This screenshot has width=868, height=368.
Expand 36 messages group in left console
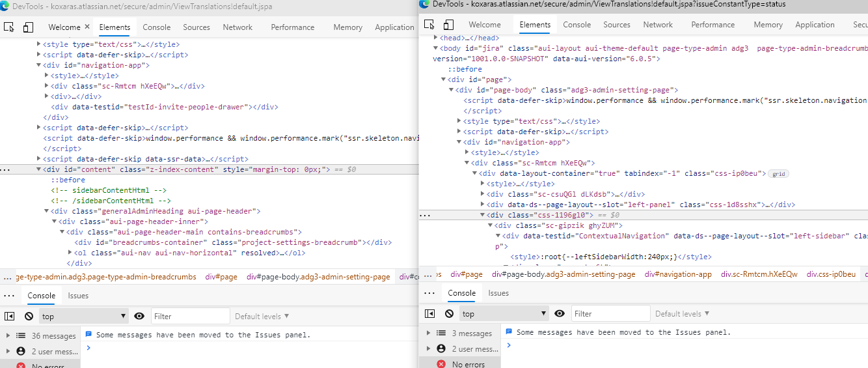tap(8, 335)
